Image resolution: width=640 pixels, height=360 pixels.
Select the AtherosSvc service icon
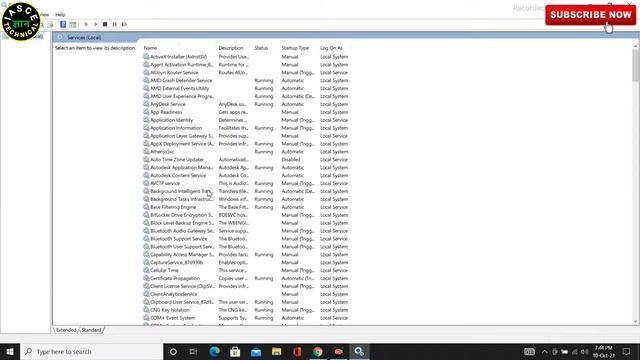click(146, 151)
